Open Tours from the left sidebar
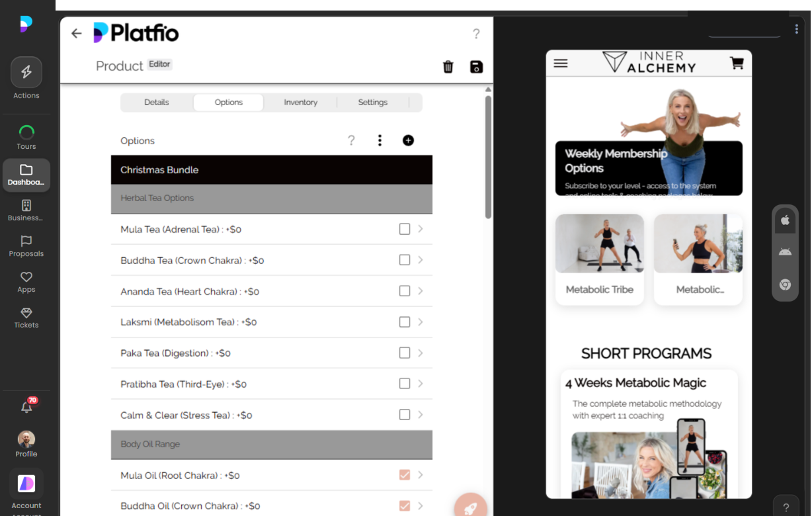 coord(26,136)
